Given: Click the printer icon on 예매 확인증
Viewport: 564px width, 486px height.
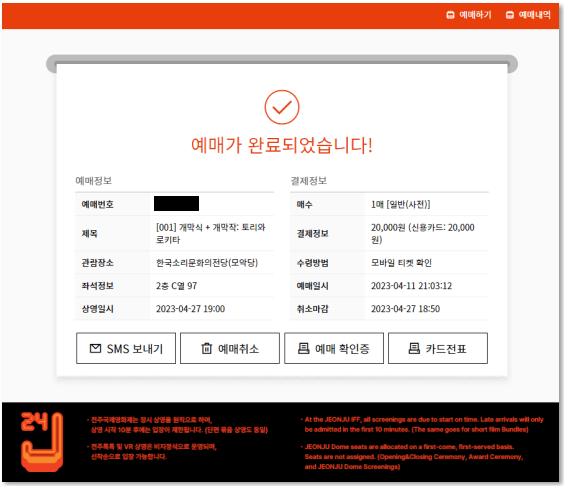Looking at the screenshot, I should [x=304, y=348].
